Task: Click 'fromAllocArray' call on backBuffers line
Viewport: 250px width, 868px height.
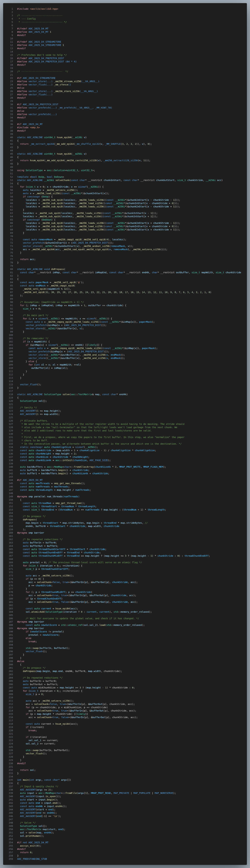Action: 84,467
